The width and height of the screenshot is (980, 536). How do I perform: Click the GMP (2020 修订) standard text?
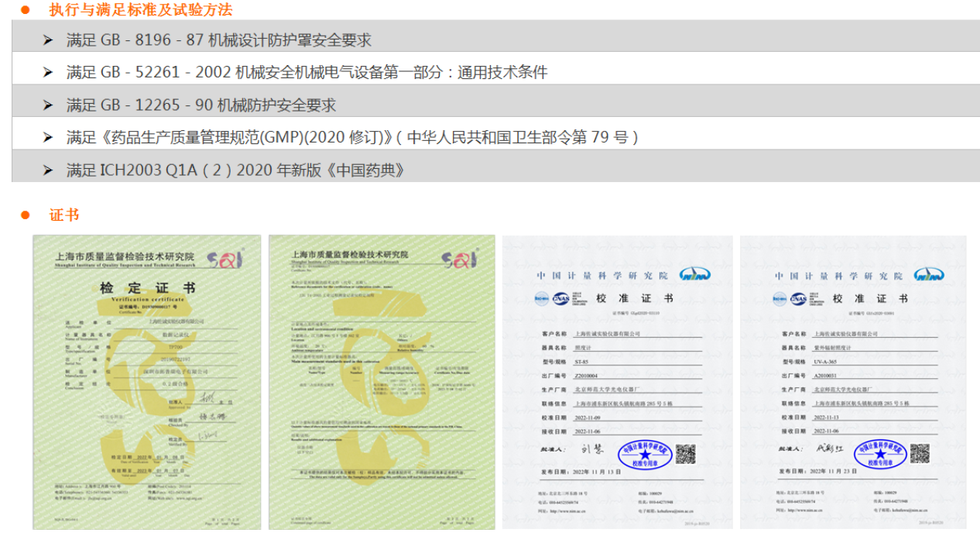point(351,138)
